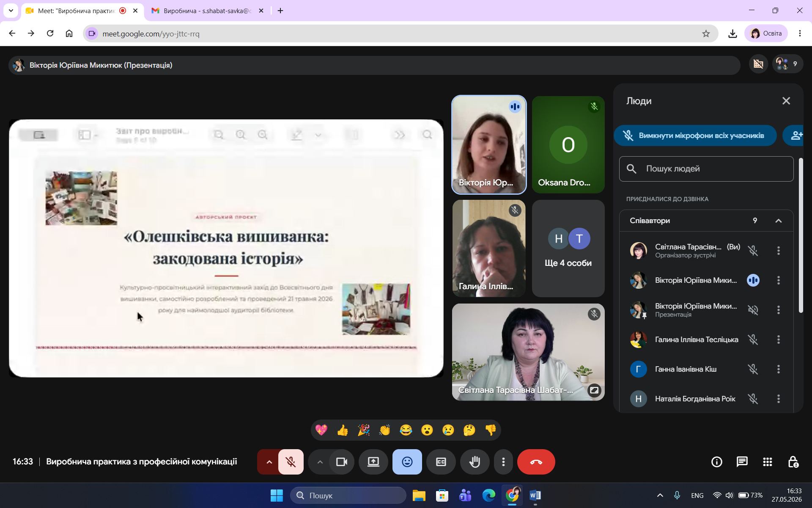Toggle closed captions button
812x508 pixels.
(x=441, y=462)
